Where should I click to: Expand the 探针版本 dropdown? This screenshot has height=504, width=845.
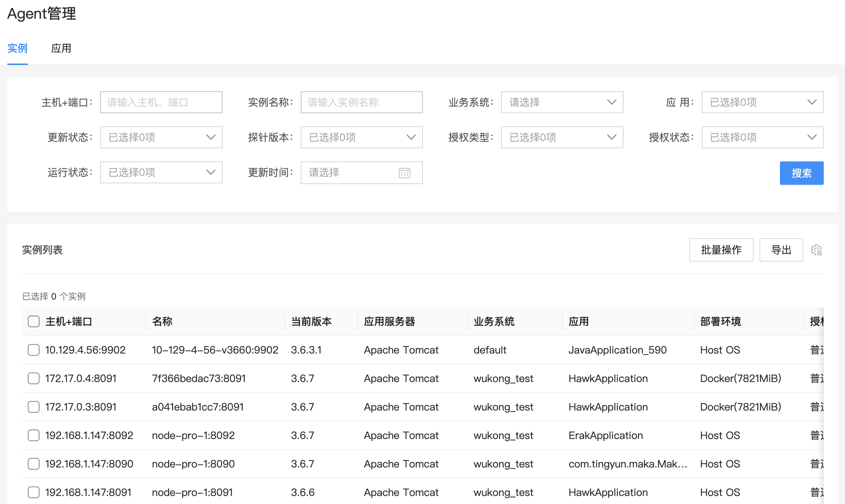[361, 137]
